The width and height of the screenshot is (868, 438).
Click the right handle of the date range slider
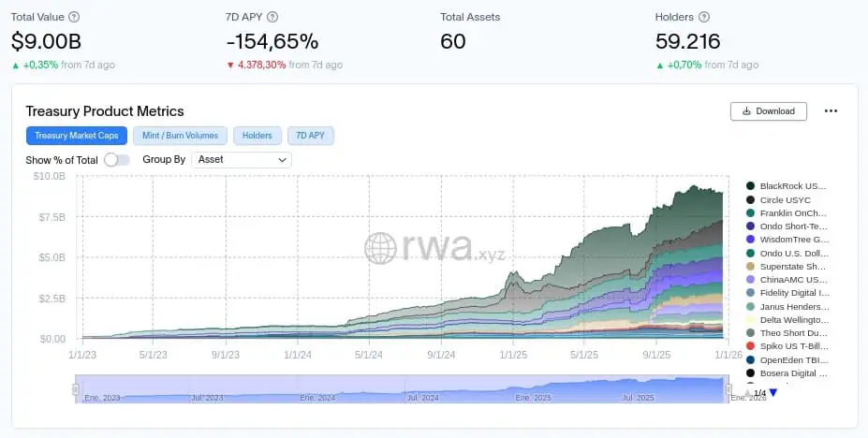click(728, 389)
